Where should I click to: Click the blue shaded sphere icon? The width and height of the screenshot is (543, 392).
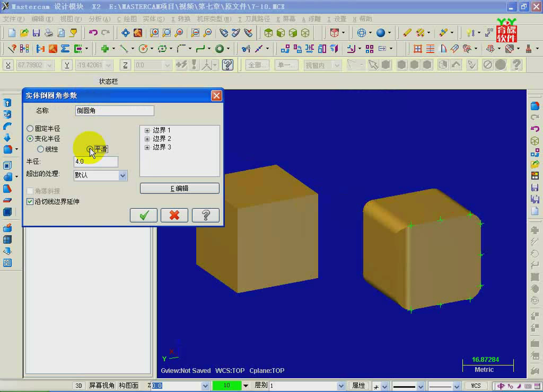click(381, 33)
